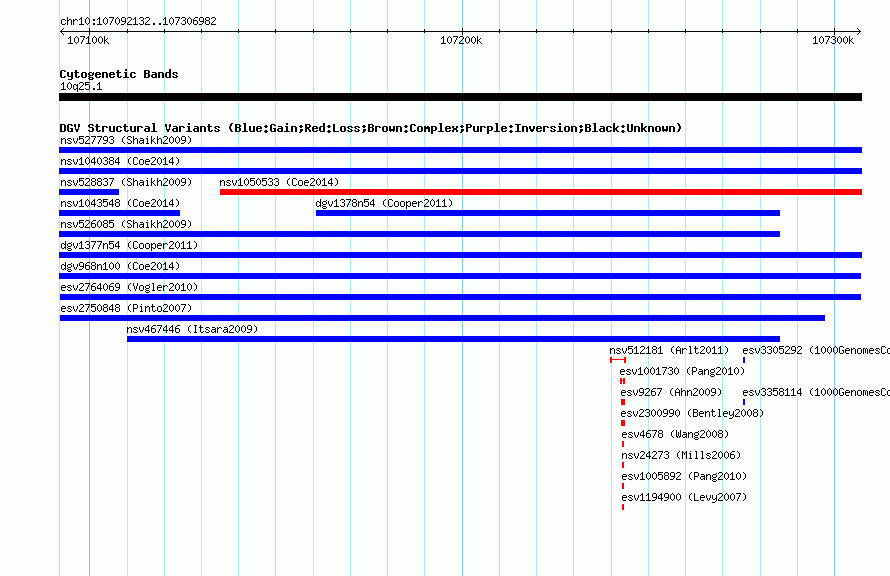
Task: Open the nsv1050533 (Coe2014) label
Action: tap(279, 182)
